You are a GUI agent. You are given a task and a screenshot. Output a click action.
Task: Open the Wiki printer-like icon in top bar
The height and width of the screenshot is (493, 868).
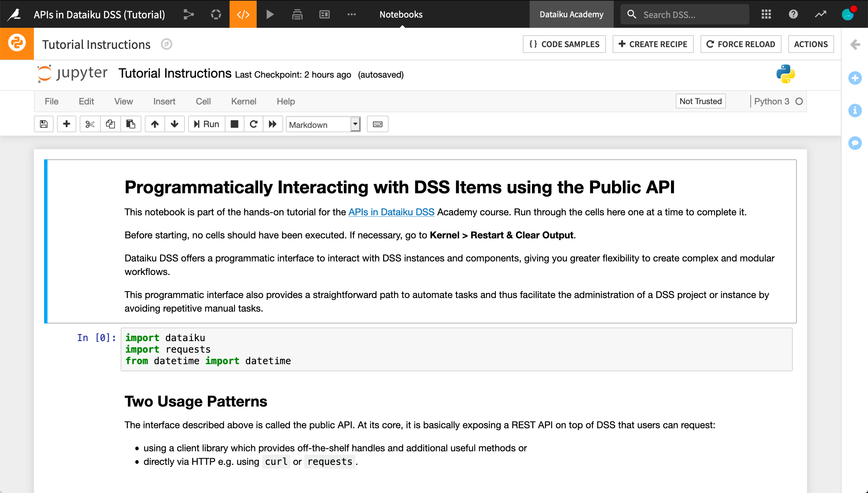297,14
